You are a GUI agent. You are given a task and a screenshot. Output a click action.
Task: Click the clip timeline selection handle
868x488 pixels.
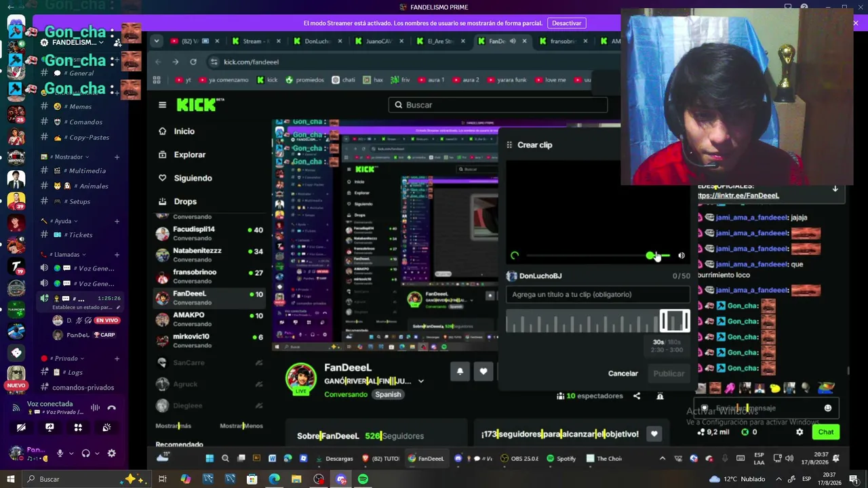[675, 321]
